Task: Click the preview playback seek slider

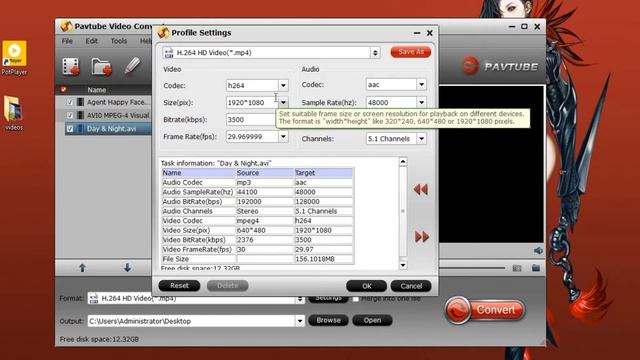Action: coord(472,268)
